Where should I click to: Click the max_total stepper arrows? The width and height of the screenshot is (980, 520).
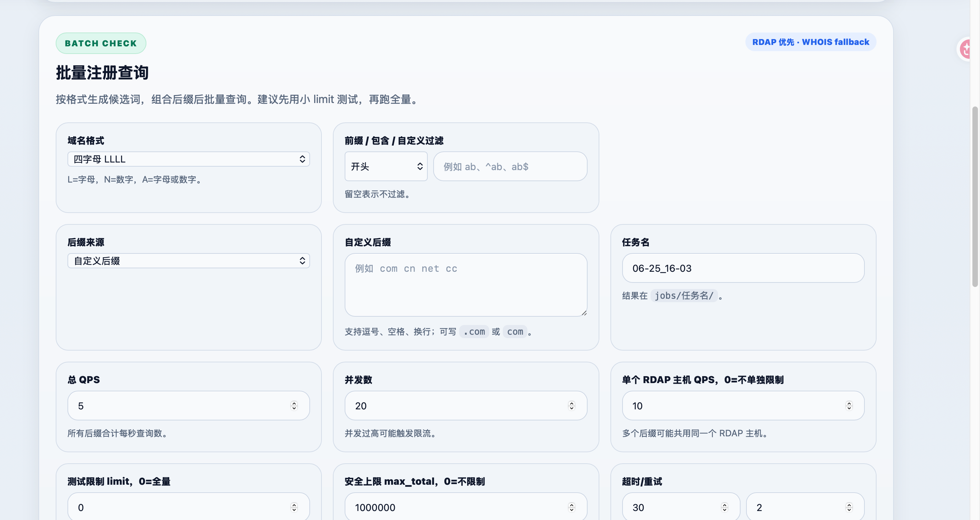[x=571, y=507]
